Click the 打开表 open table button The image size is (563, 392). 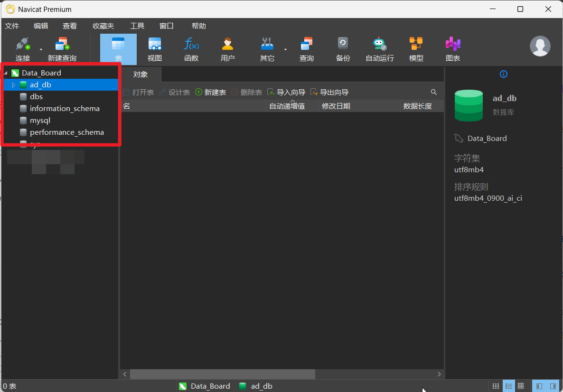click(138, 92)
